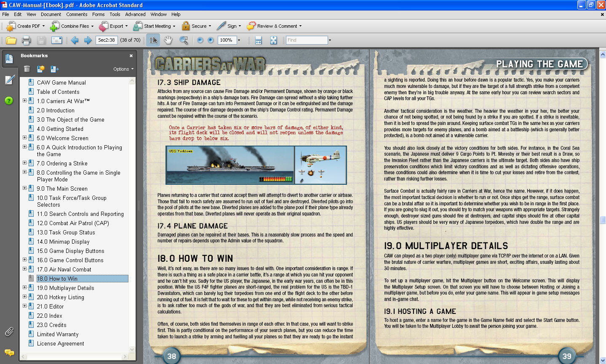
Task: Click the zoom percentage field 100%
Action: [x=227, y=40]
